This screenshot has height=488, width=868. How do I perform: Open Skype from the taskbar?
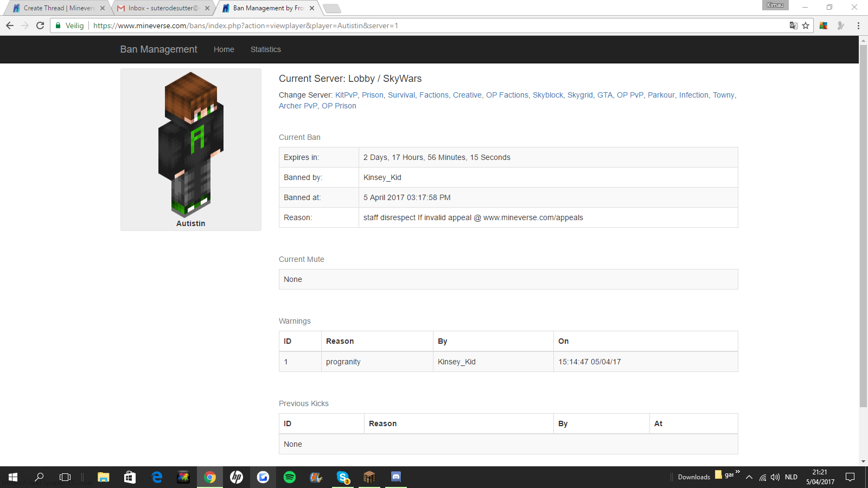coord(343,477)
